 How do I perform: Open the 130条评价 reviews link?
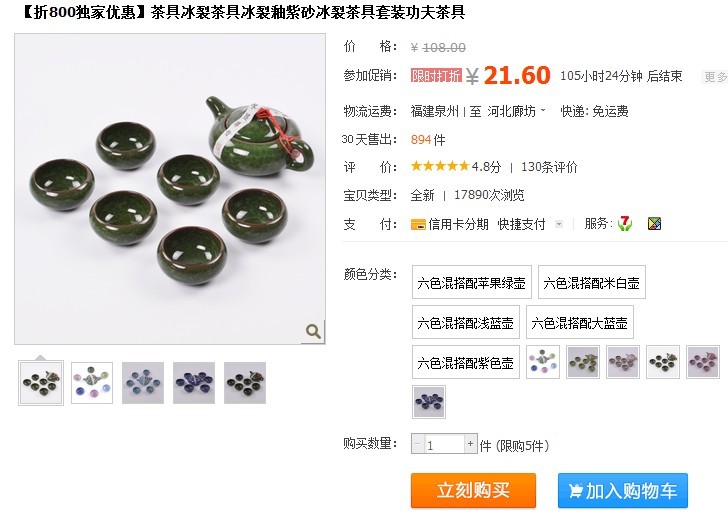click(x=549, y=167)
